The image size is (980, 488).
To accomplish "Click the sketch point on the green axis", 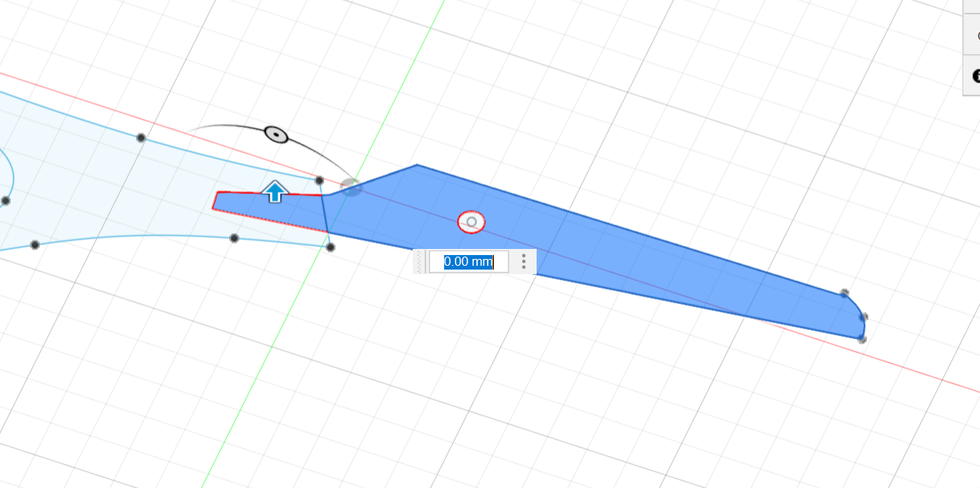I will (330, 247).
